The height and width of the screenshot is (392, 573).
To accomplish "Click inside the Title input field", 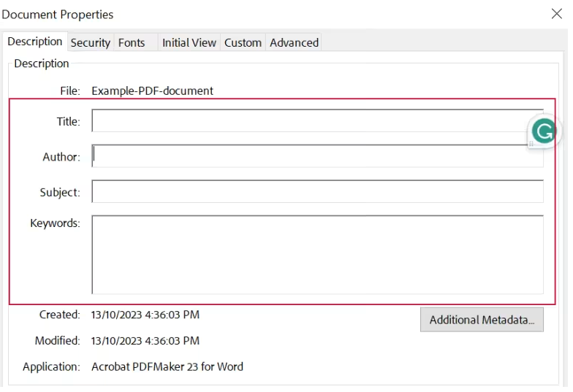I will 317,120.
